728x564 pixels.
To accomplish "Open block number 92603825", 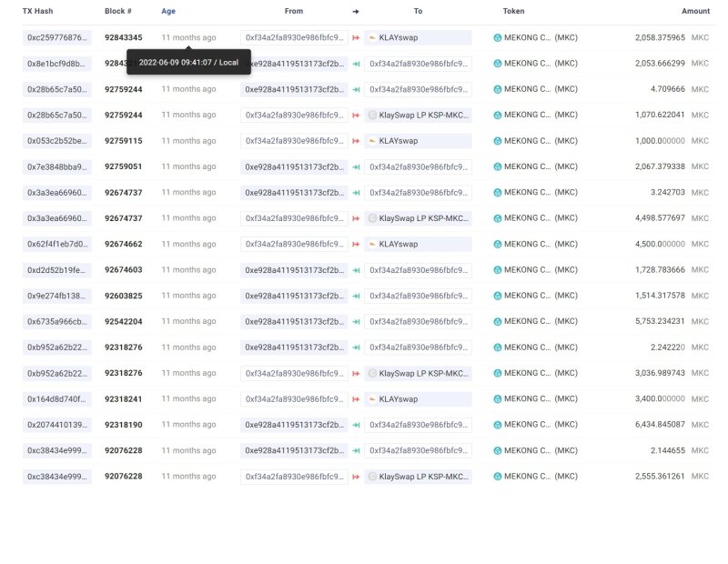I will (123, 297).
